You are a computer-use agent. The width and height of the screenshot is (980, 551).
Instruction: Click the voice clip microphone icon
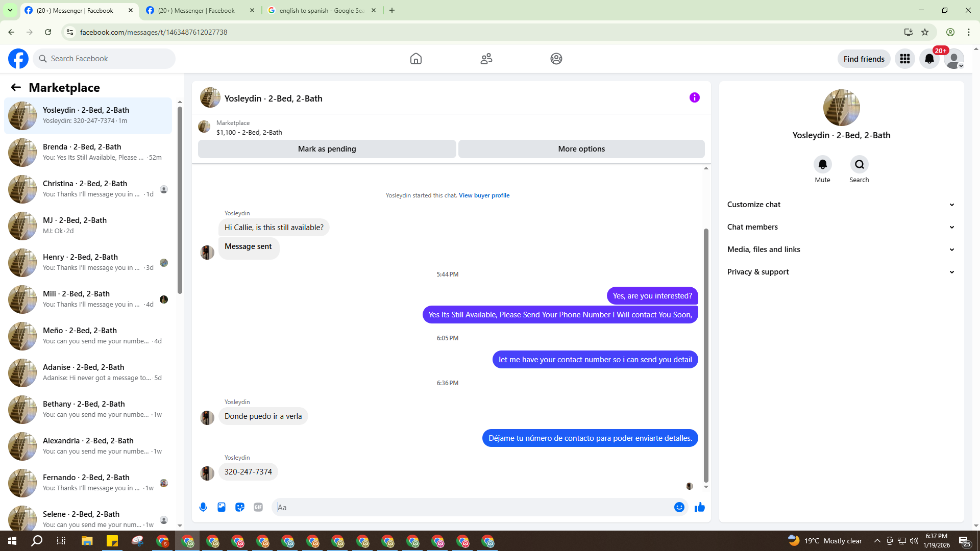point(203,507)
